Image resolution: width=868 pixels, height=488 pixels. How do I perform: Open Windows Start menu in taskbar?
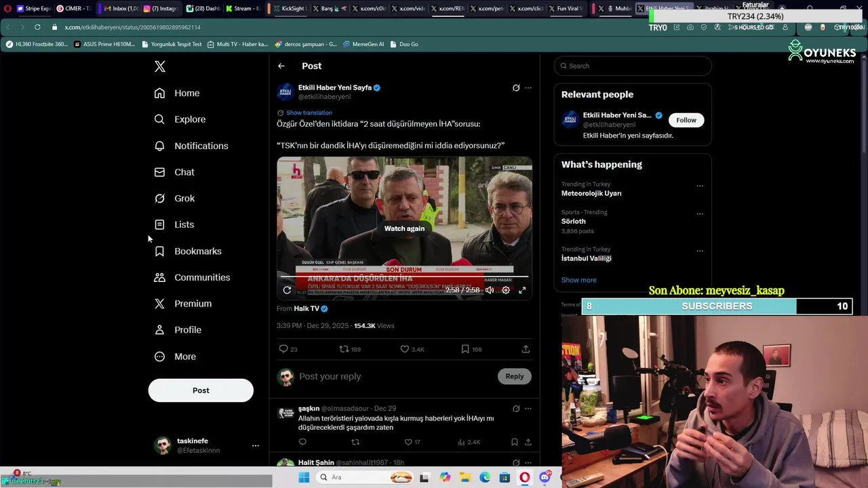[x=304, y=478]
